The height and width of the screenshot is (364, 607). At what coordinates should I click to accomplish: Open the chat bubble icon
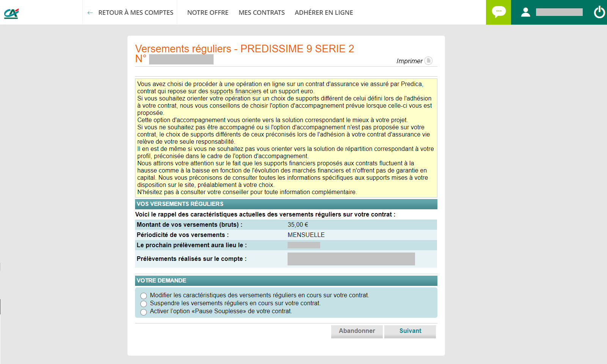point(498,12)
